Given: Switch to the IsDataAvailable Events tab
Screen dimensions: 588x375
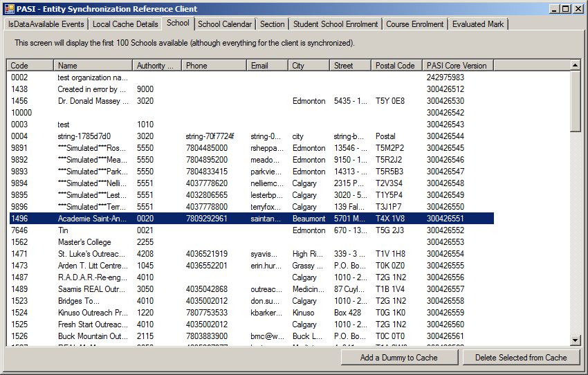Looking at the screenshot, I should 46,24.
